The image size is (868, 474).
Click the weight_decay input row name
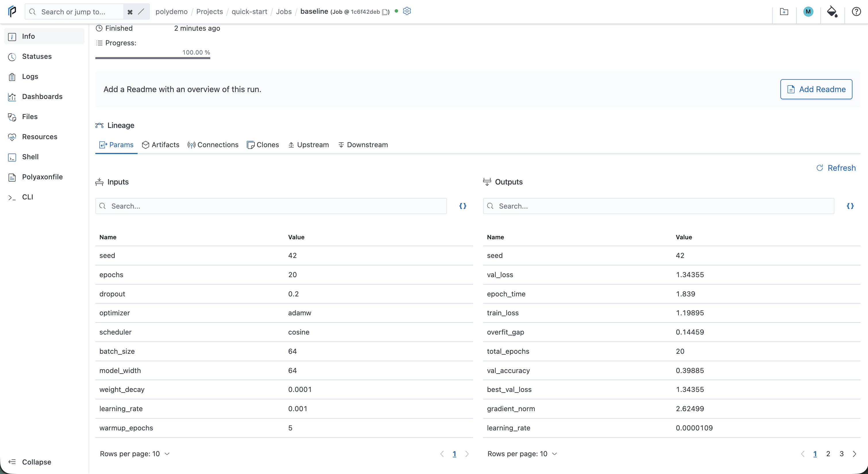(122, 390)
